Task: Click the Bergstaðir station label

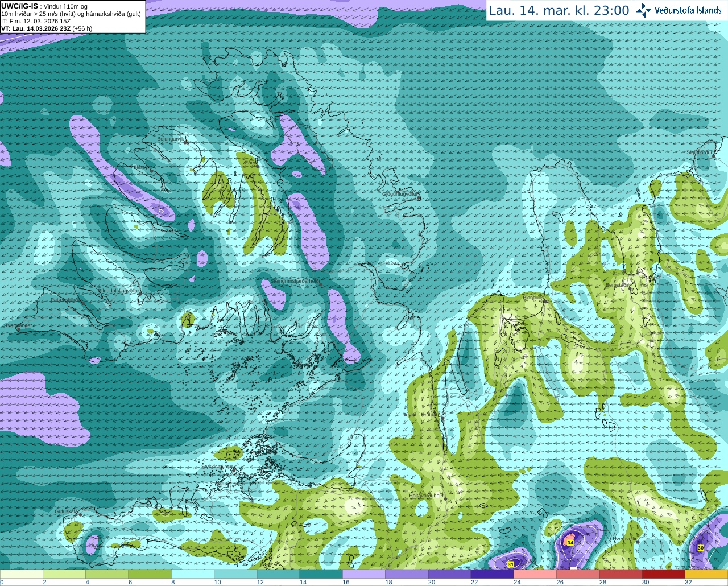Action: click(618, 285)
